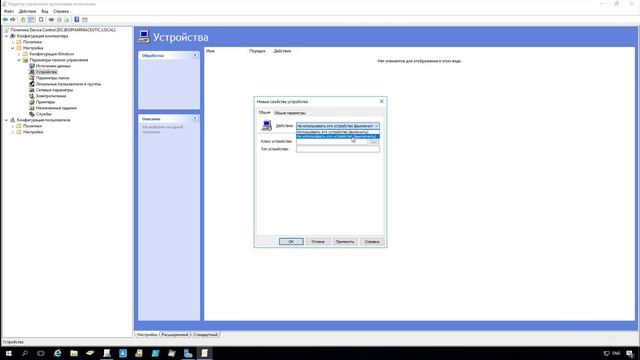This screenshot has height=360, width=640.
Task: Choose 'Не использовать это устройство (выключить)' option
Action: (x=338, y=136)
